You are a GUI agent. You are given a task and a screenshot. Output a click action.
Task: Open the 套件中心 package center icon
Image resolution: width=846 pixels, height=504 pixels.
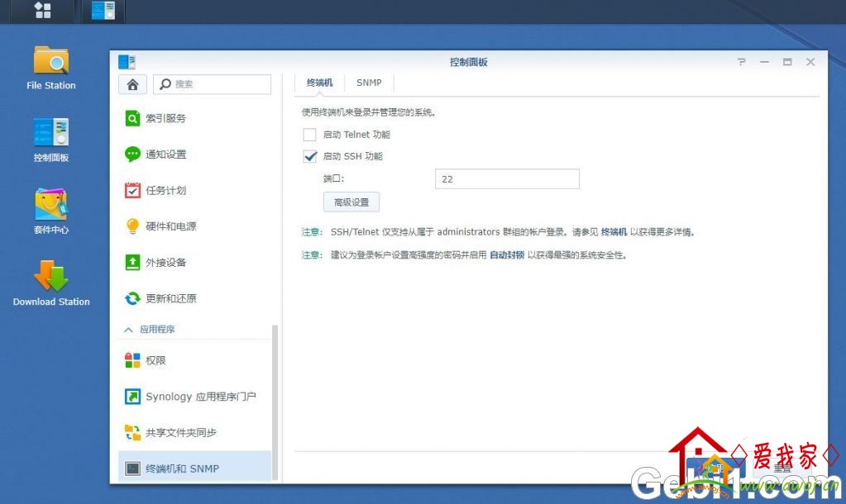pyautogui.click(x=50, y=207)
